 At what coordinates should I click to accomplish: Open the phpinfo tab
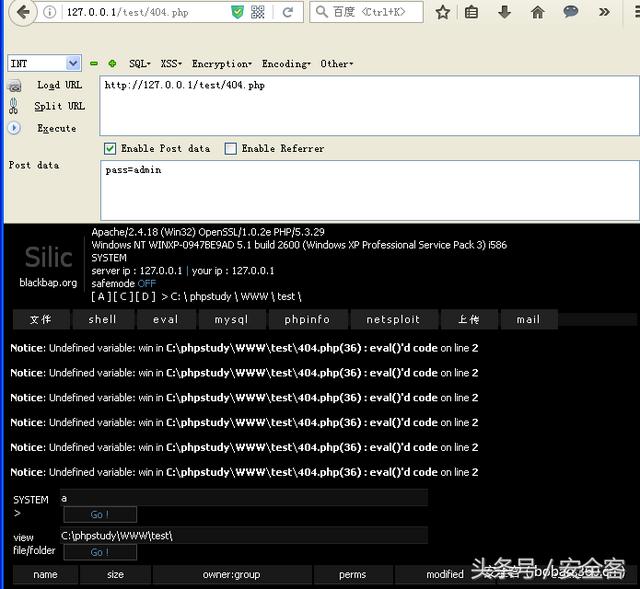tap(308, 319)
